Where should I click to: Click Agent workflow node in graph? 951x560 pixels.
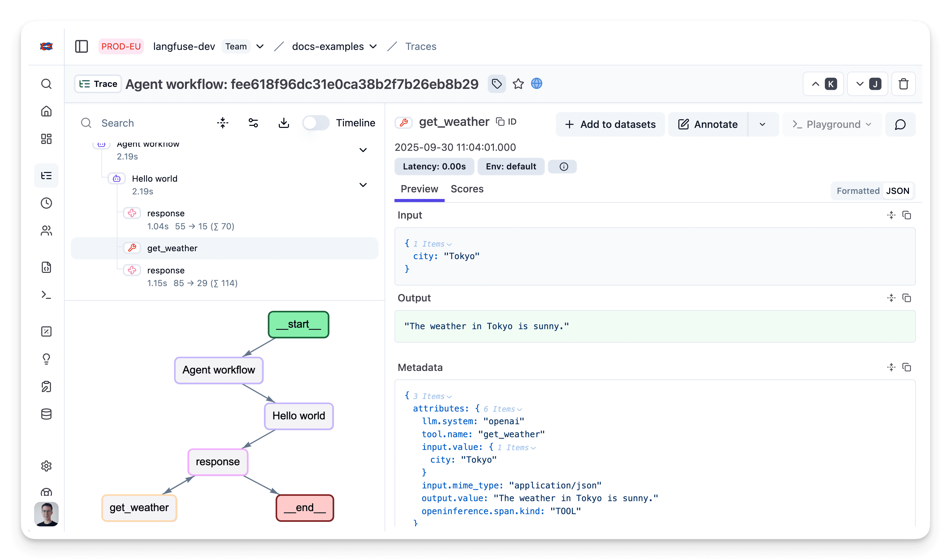tap(219, 370)
